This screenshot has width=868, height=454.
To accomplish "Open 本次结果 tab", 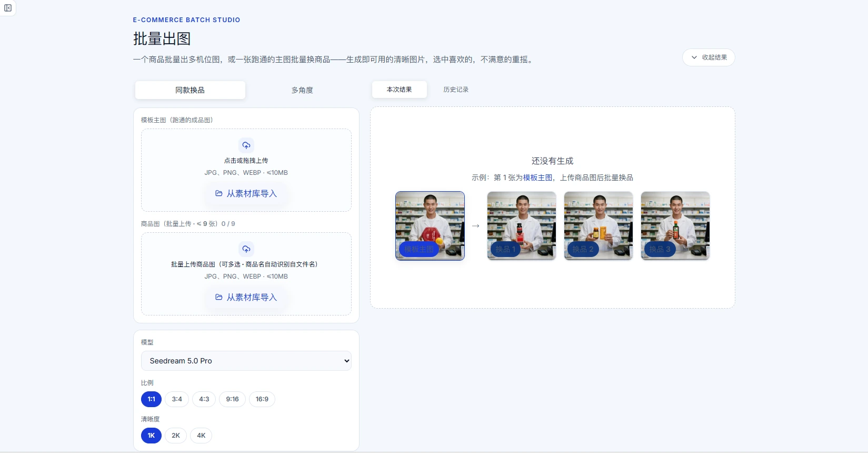I will pyautogui.click(x=400, y=90).
